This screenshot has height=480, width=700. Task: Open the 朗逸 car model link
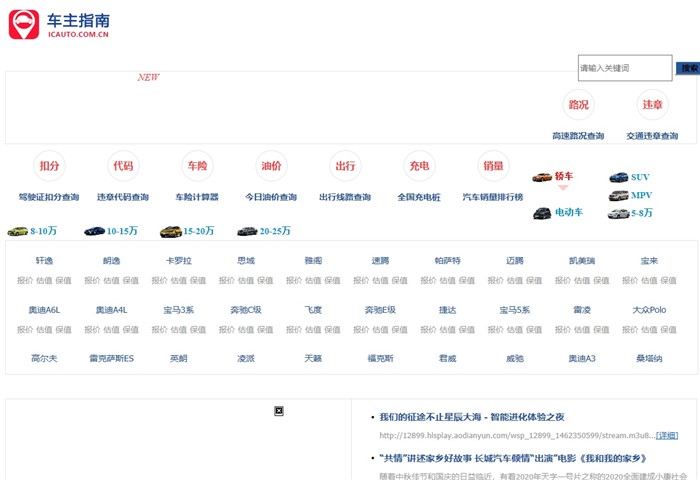112,260
